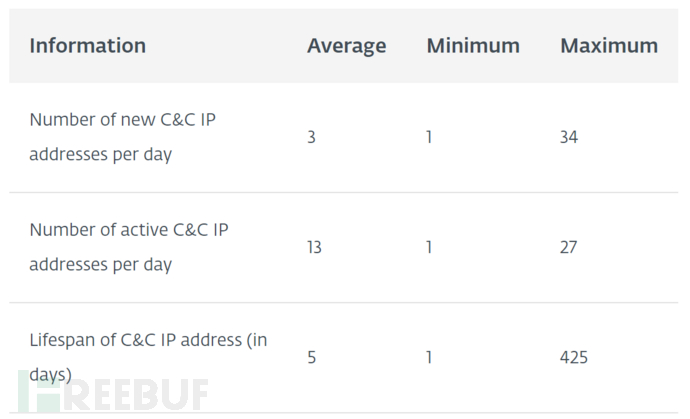This screenshot has width=690, height=419.
Task: Select the Maximum column header
Action: pyautogui.click(x=609, y=46)
